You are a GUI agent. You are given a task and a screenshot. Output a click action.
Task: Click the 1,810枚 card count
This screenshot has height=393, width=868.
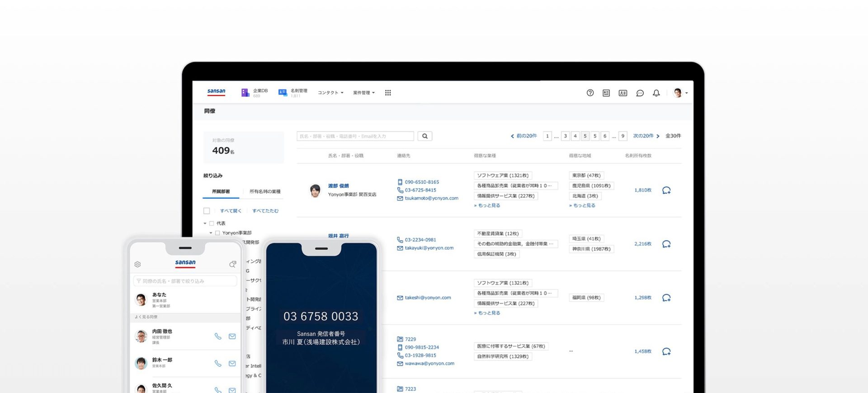643,190
